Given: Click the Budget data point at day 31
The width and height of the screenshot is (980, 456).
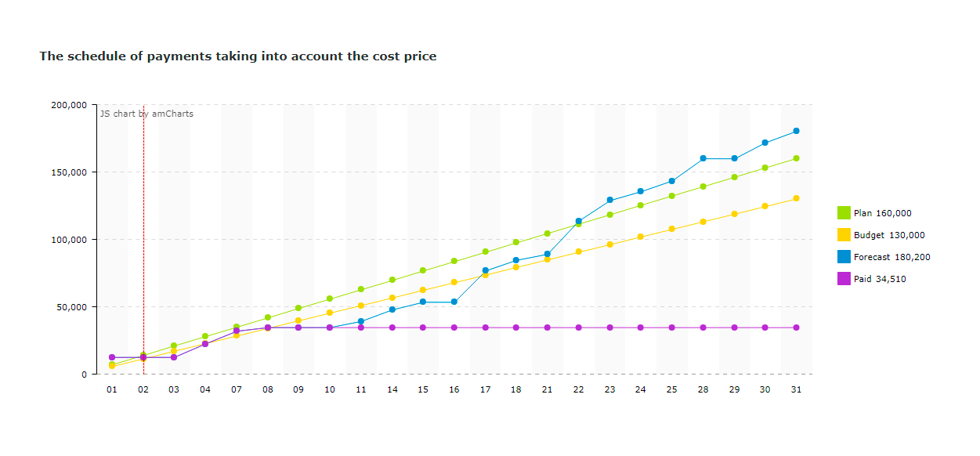Looking at the screenshot, I should (x=796, y=198).
